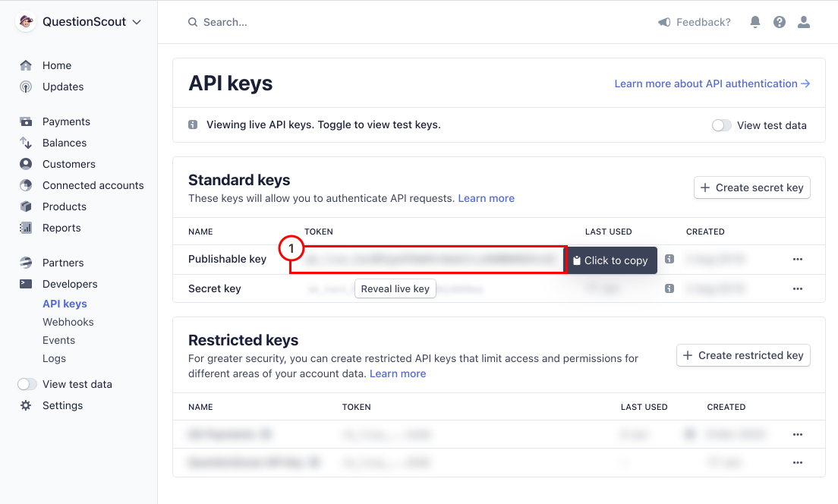Go to Connected accounts in sidebar
This screenshot has height=504, width=838.
(93, 185)
